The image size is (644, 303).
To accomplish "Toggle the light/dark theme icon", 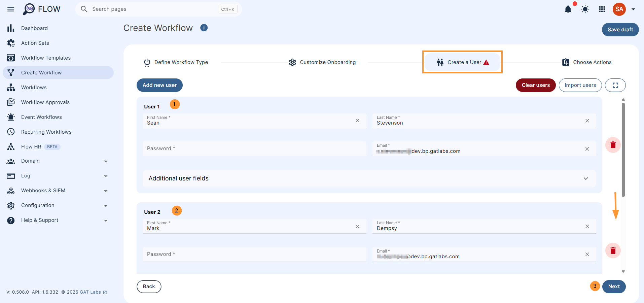I will click(x=585, y=9).
